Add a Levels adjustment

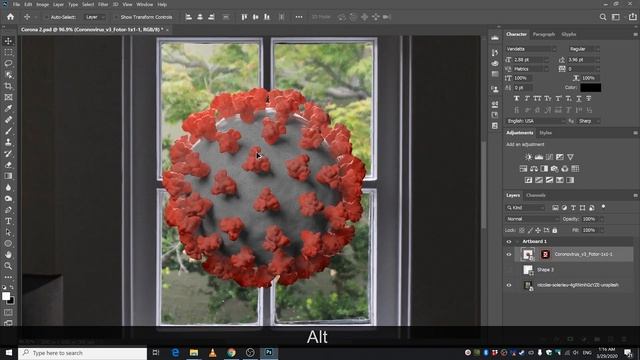pyautogui.click(x=539, y=157)
